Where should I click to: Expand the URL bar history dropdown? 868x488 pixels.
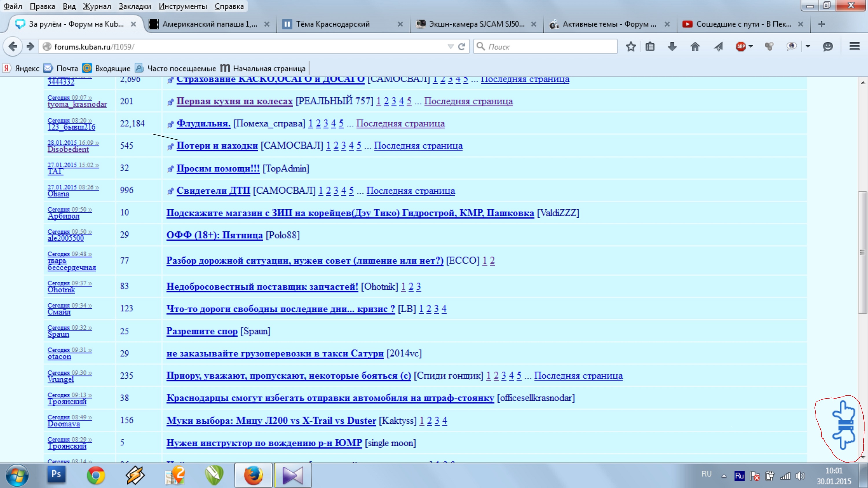[x=450, y=47]
